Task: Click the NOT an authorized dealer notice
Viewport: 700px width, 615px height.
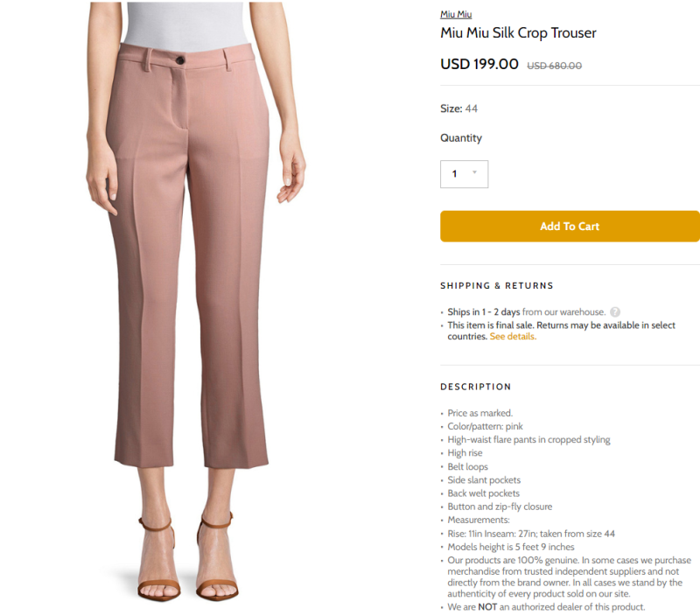Action: coord(546,607)
